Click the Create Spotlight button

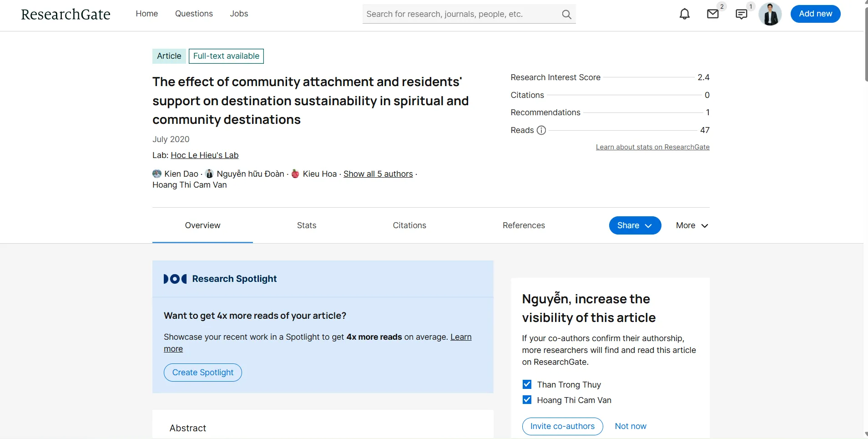[x=203, y=373]
